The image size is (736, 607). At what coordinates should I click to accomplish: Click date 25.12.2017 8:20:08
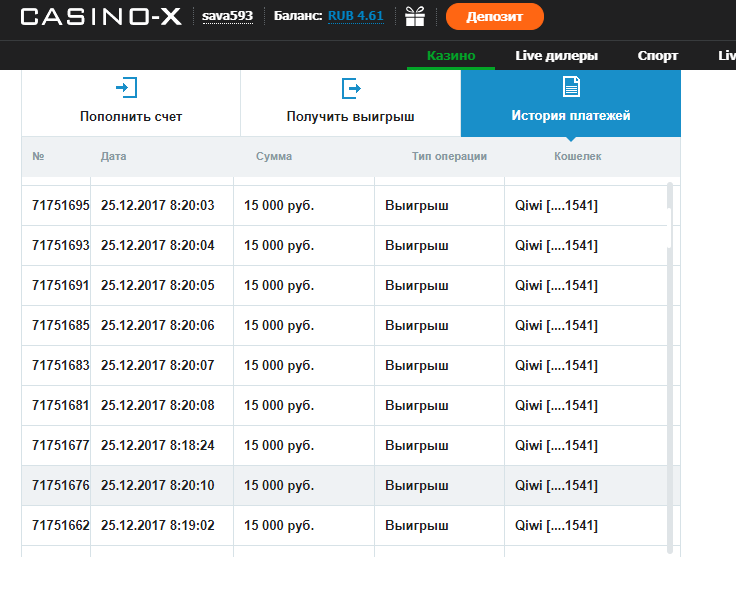[158, 405]
